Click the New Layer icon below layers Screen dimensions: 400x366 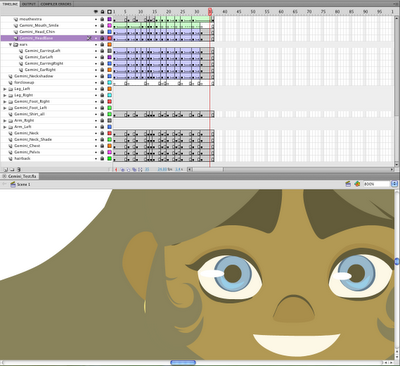pos(5,169)
